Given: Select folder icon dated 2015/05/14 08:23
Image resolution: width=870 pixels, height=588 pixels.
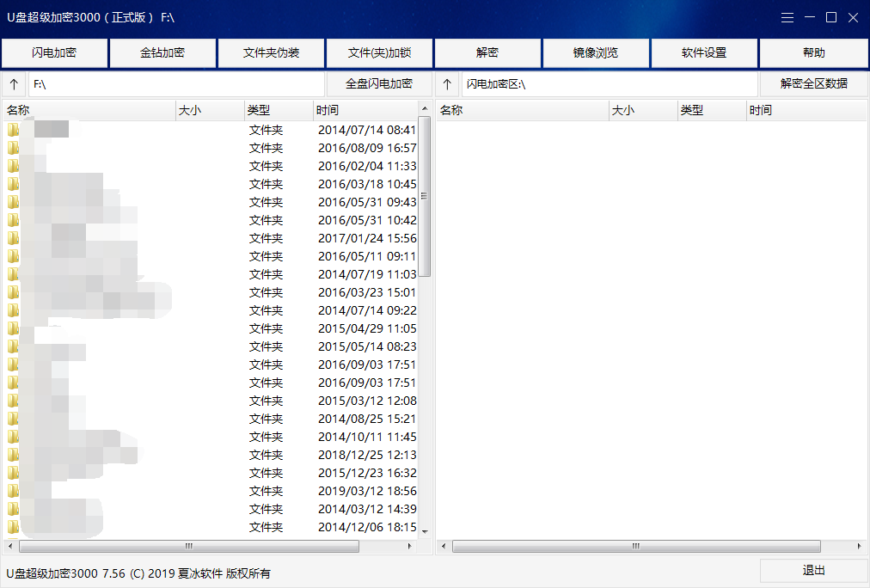Looking at the screenshot, I should pos(13,346).
